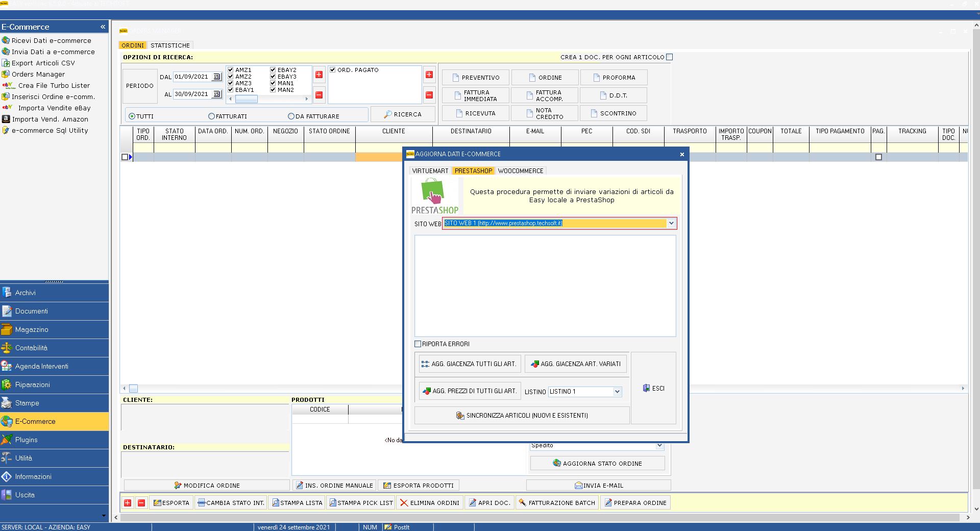Open DAL date calendar picker icon
The height and width of the screenshot is (531, 980).
[216, 77]
